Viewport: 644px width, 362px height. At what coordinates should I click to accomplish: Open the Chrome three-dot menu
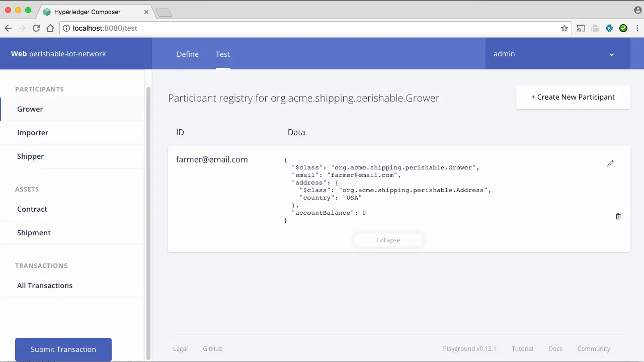[636, 28]
